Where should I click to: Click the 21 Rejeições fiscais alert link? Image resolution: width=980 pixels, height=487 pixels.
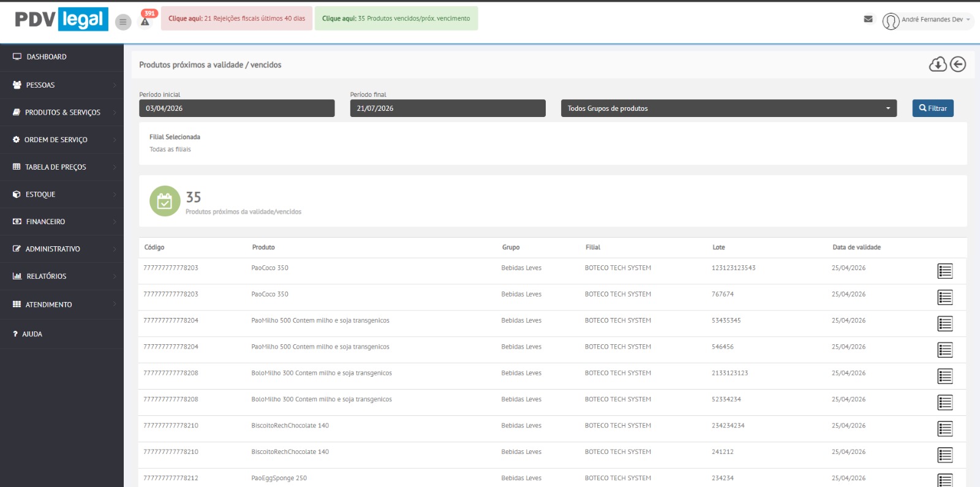[x=236, y=18]
